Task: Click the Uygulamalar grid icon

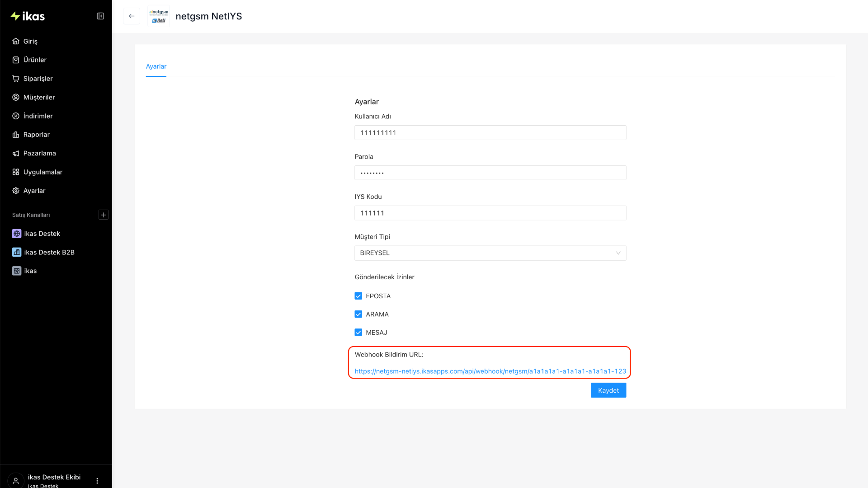Action: tap(16, 172)
